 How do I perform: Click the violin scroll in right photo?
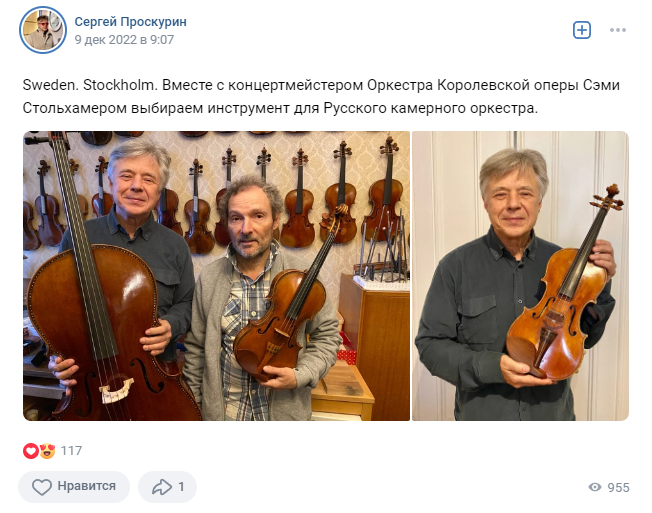click(610, 197)
